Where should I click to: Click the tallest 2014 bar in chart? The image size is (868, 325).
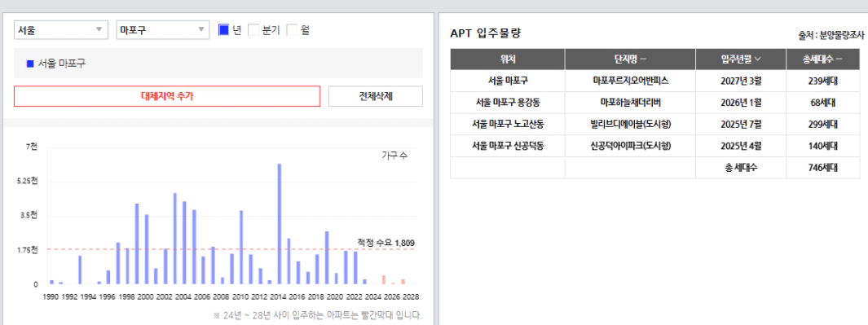click(x=280, y=224)
